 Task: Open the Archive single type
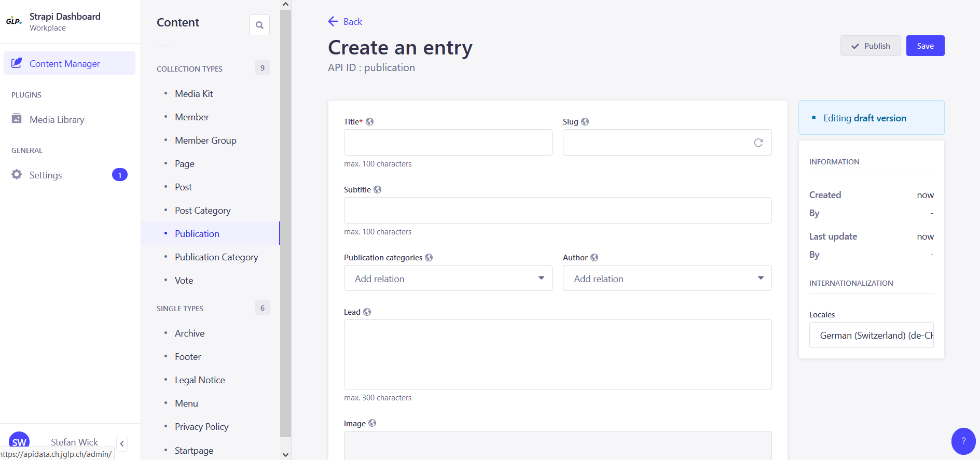click(x=189, y=333)
